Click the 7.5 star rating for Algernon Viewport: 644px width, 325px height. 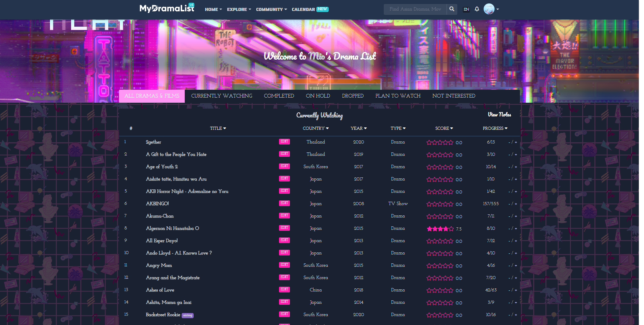pyautogui.click(x=440, y=229)
